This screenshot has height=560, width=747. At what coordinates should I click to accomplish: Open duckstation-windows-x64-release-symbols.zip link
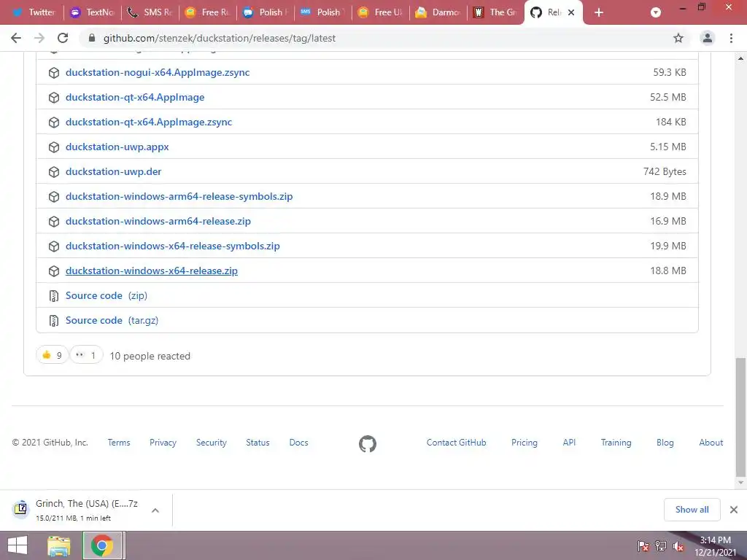(x=172, y=246)
